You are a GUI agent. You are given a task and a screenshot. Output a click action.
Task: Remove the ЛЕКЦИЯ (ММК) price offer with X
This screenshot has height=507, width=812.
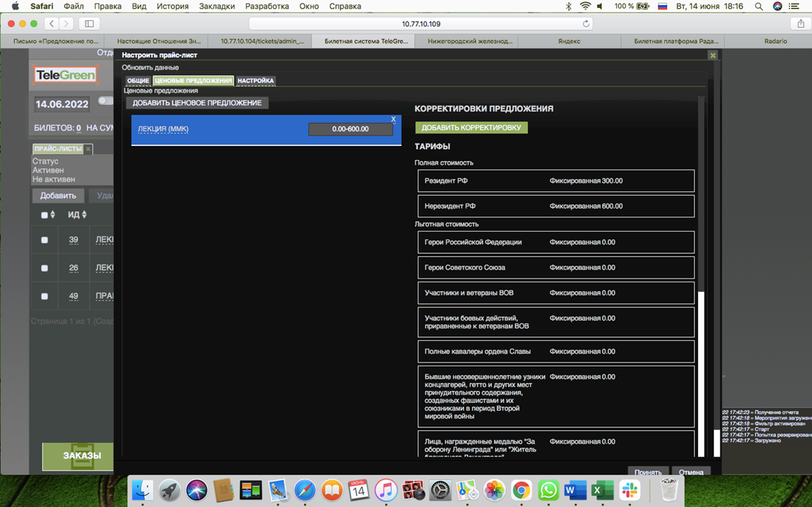[x=393, y=119]
